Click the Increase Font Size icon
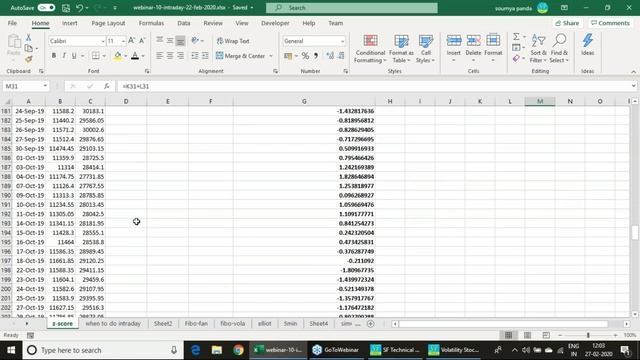The height and width of the screenshot is (360, 640). pyautogui.click(x=131, y=40)
